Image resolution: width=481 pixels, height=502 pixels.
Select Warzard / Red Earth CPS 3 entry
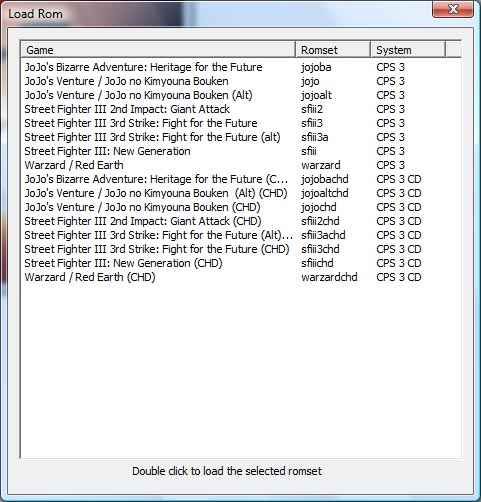click(x=241, y=165)
